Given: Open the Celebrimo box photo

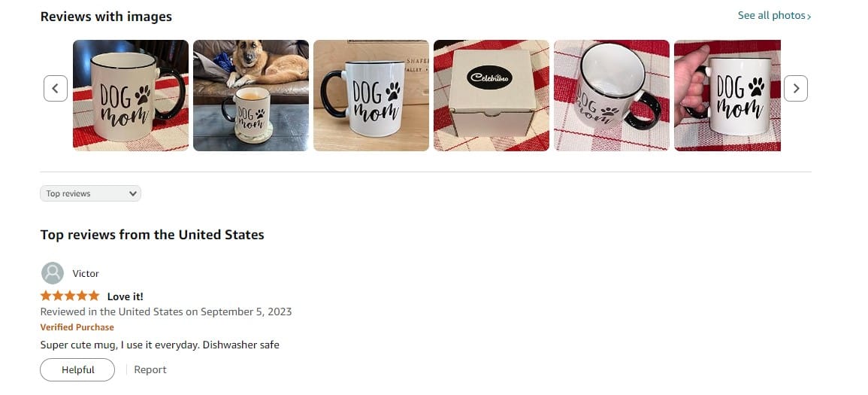Looking at the screenshot, I should [491, 96].
